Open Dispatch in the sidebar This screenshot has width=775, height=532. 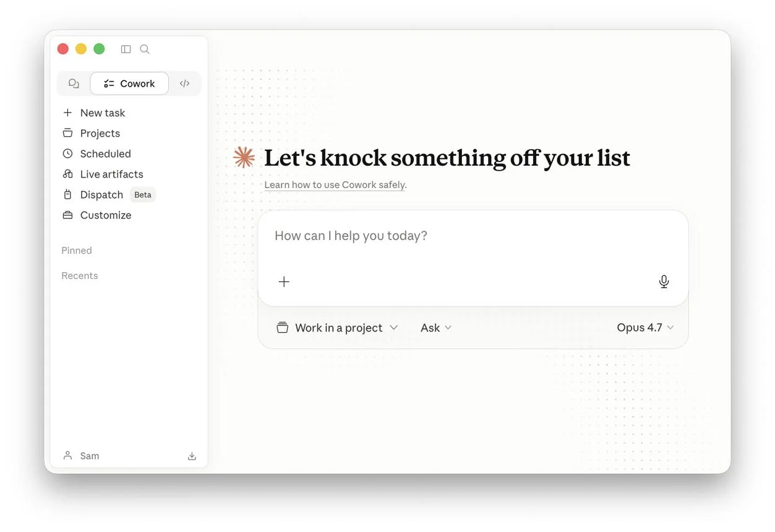(x=93, y=194)
